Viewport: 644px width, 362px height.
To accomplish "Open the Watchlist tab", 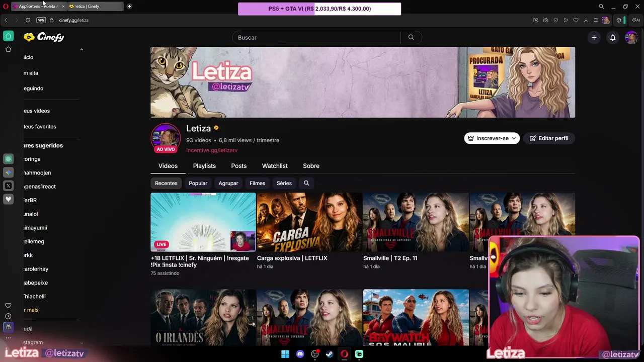I will (275, 166).
